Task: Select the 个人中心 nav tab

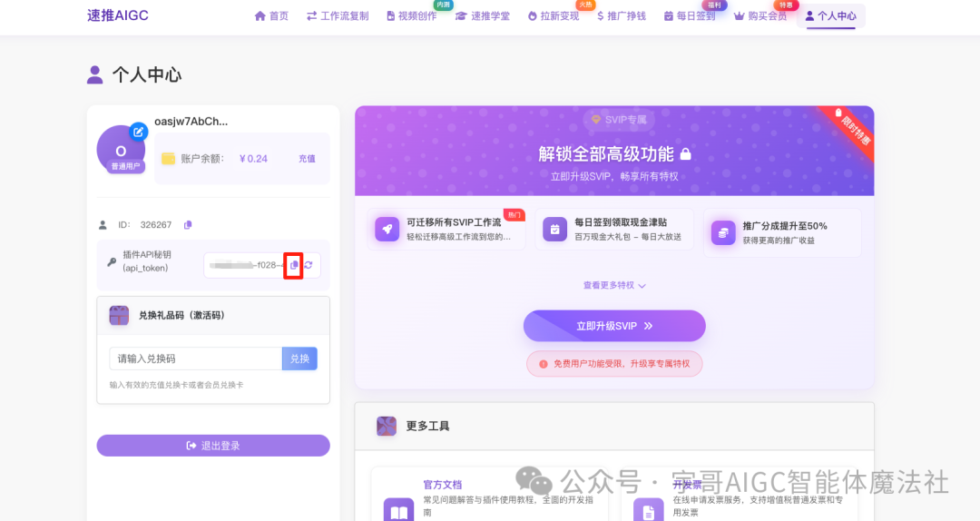Action: (830, 16)
